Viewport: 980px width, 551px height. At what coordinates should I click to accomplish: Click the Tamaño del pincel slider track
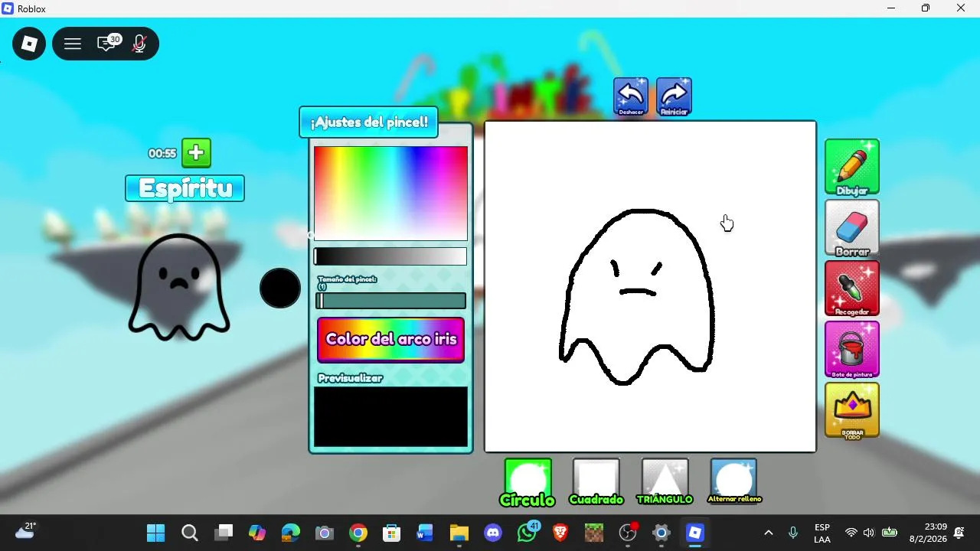pyautogui.click(x=390, y=301)
